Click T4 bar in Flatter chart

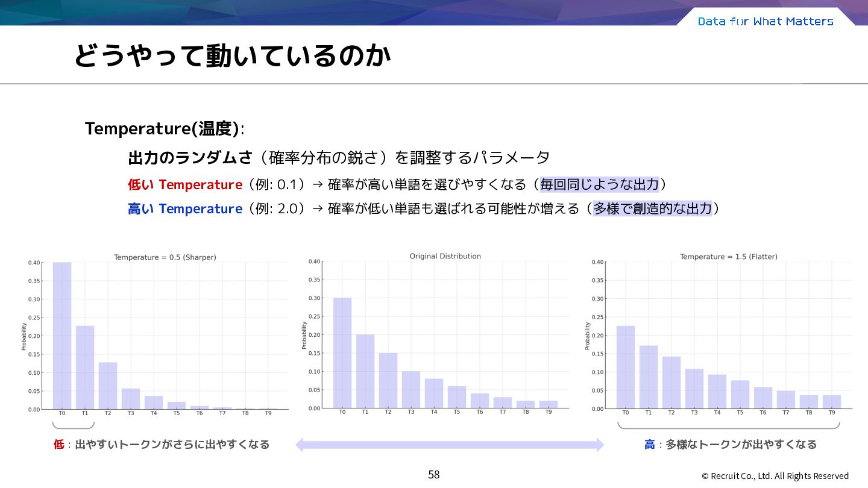(x=717, y=392)
